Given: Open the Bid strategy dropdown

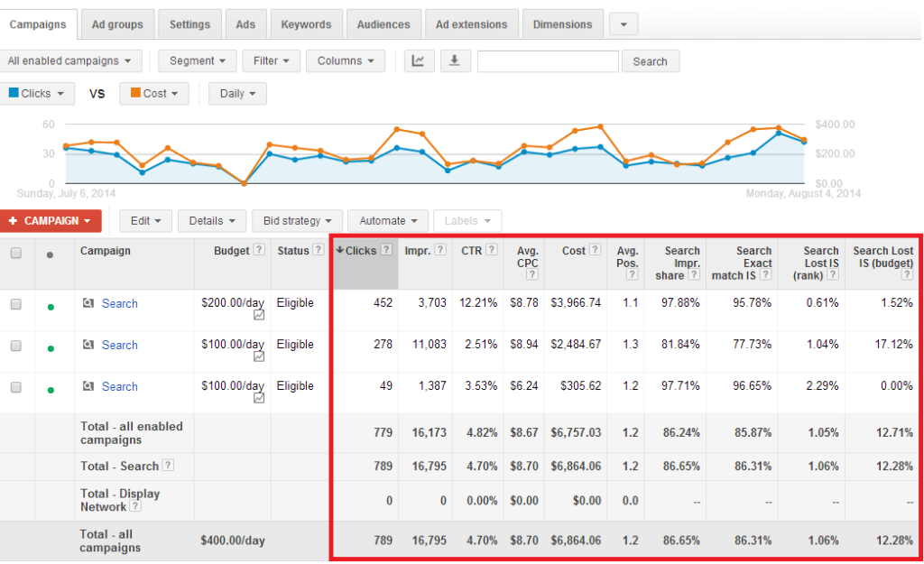Looking at the screenshot, I should point(298,220).
